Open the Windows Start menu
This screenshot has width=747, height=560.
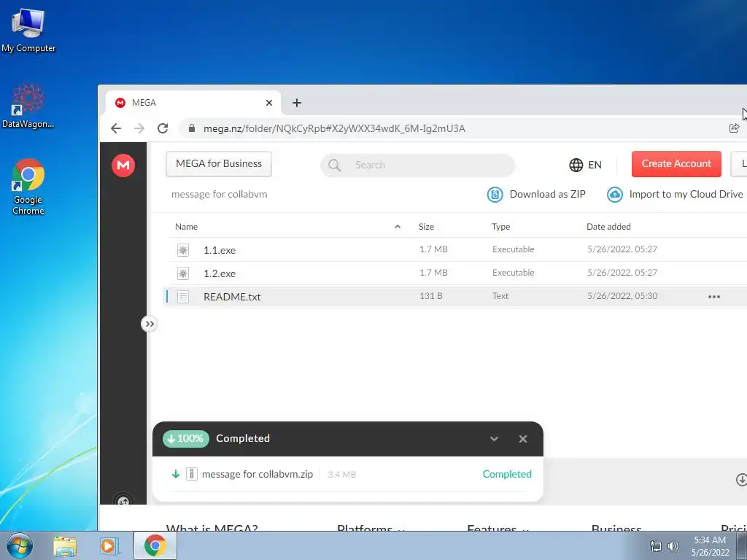tap(20, 545)
